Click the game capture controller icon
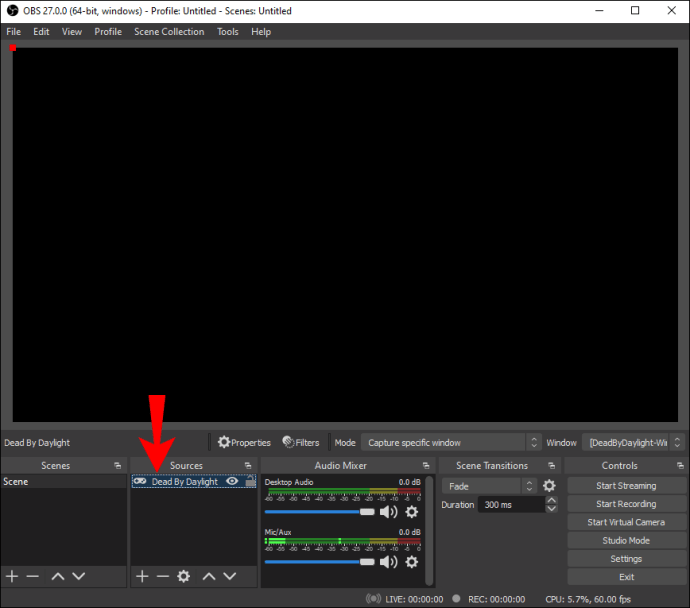The width and height of the screenshot is (690, 608). point(140,481)
